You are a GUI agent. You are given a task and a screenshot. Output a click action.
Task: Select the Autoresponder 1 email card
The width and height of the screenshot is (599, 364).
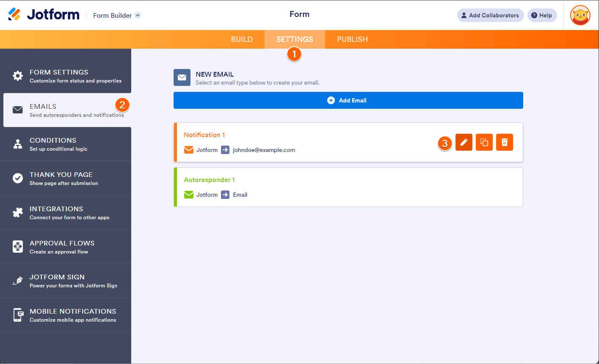click(x=348, y=187)
